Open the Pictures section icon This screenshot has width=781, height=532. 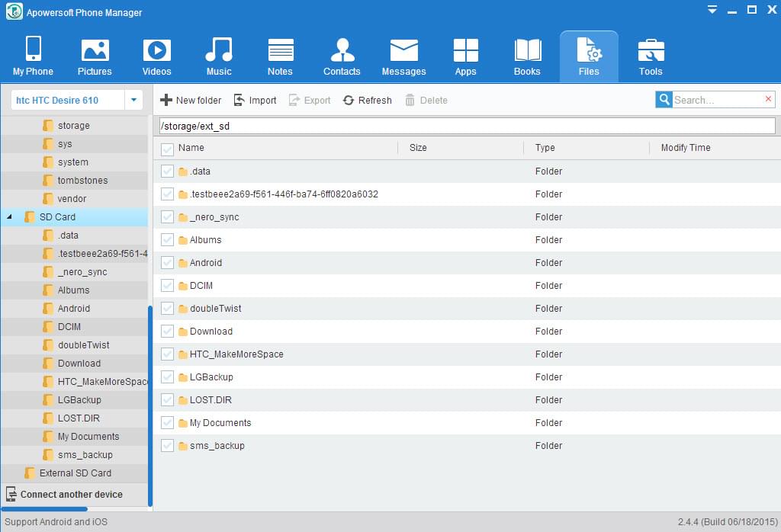point(95,50)
